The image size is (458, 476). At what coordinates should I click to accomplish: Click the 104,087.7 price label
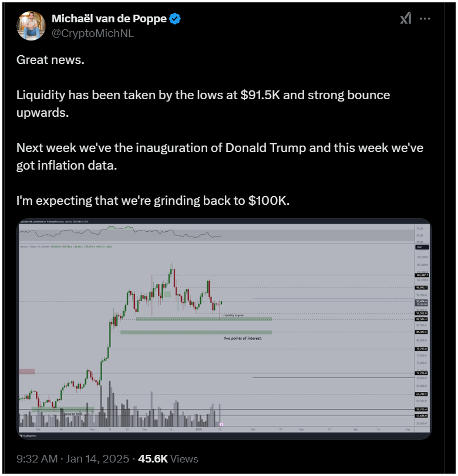click(x=422, y=275)
